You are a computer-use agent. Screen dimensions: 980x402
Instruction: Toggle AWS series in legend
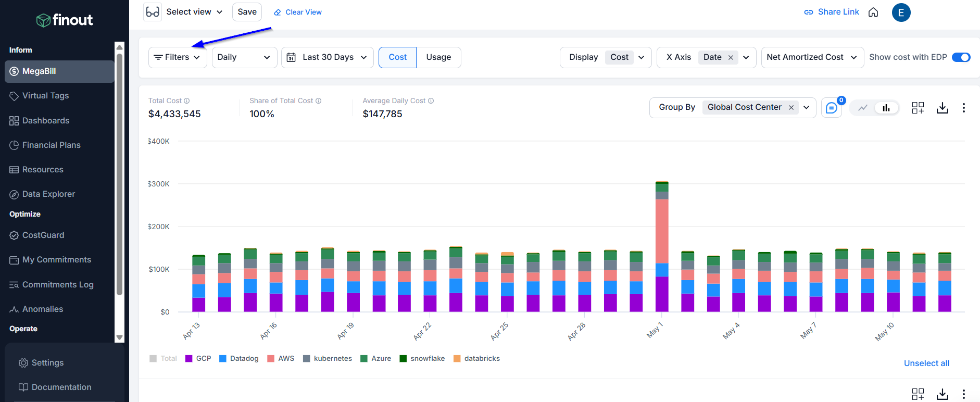click(281, 359)
